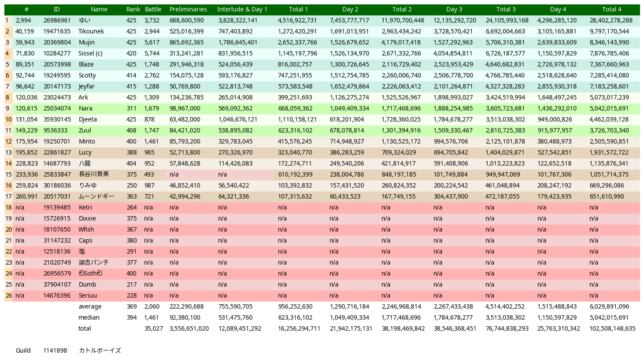The height and width of the screenshot is (361, 644).
Task: Select the name cell Blaze
Action: pyautogui.click(x=86, y=64)
